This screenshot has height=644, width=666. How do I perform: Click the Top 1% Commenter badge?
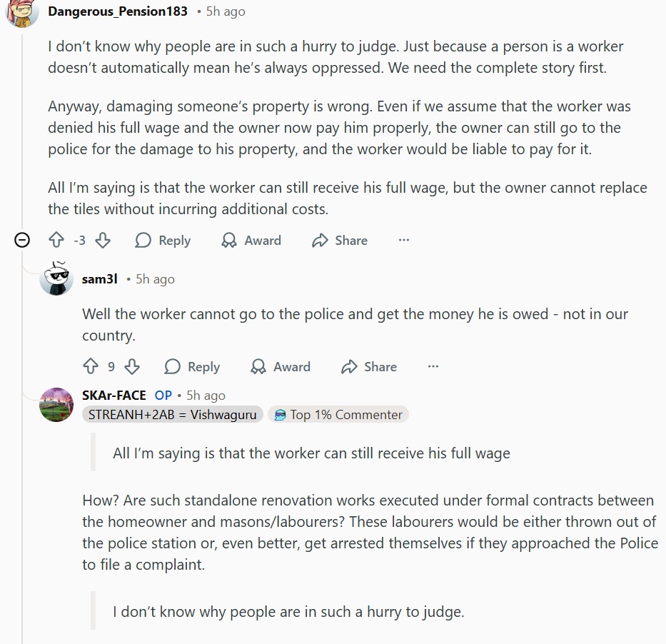[x=338, y=415]
